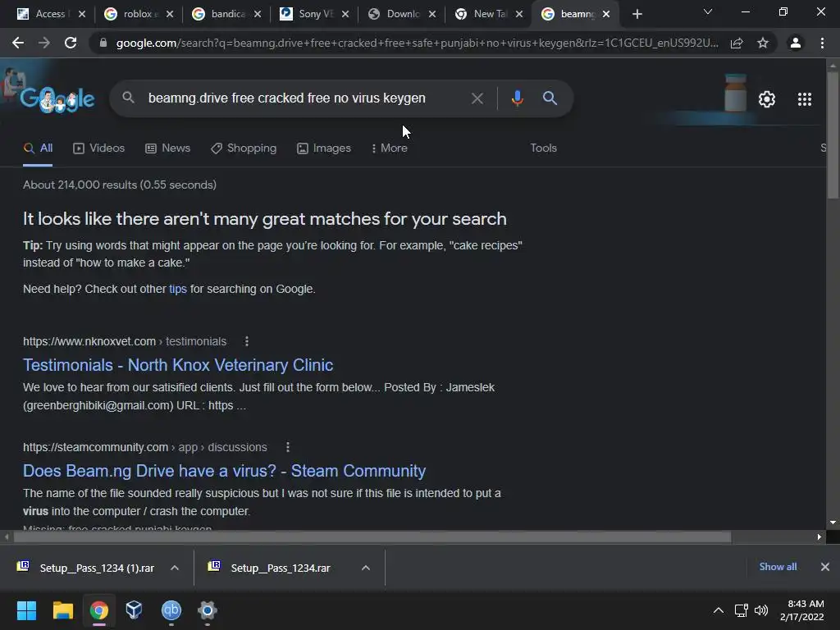
Task: Click in the Google search input field
Action: (x=303, y=98)
